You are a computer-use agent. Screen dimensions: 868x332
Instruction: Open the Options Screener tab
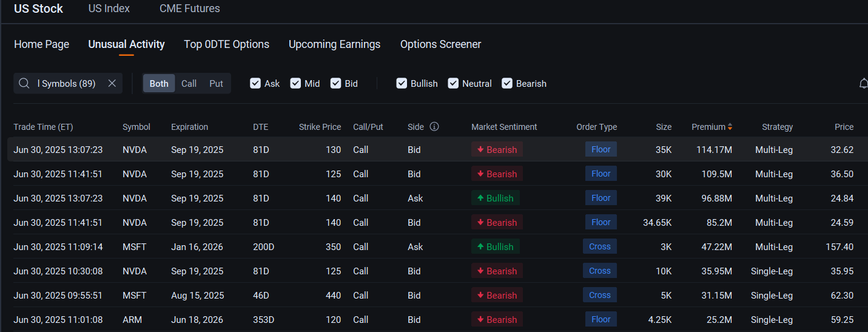[440, 44]
